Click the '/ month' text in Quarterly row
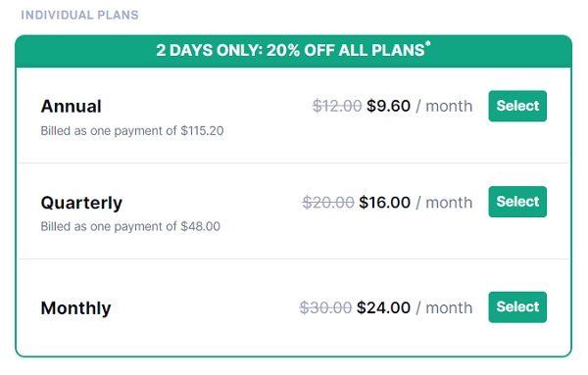Image resolution: width=588 pixels, height=375 pixels. (444, 203)
